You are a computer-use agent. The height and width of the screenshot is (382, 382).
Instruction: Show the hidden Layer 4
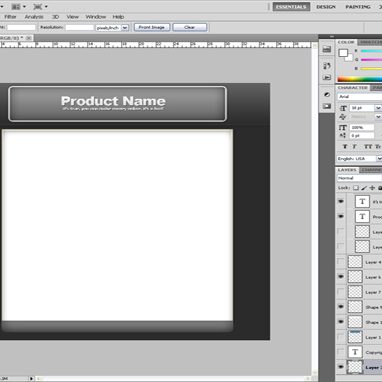tap(341, 262)
